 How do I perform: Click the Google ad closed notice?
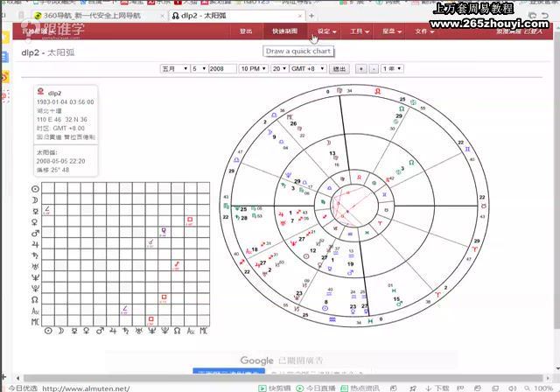click(282, 360)
